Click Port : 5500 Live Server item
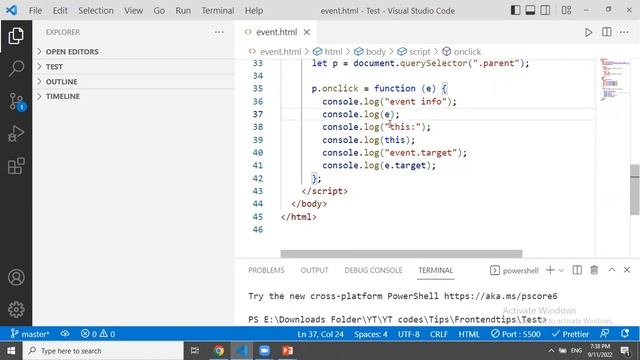The height and width of the screenshot is (360, 640). click(516, 334)
